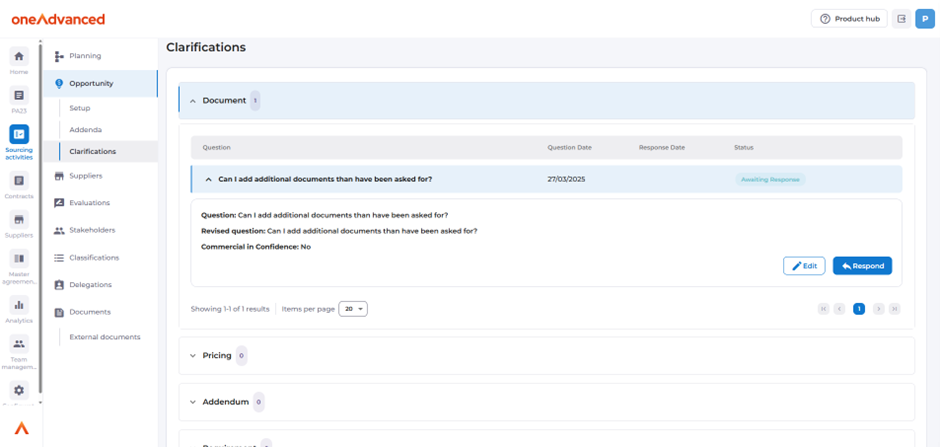Open Analytics from the left rail
940x447 pixels.
19,304
